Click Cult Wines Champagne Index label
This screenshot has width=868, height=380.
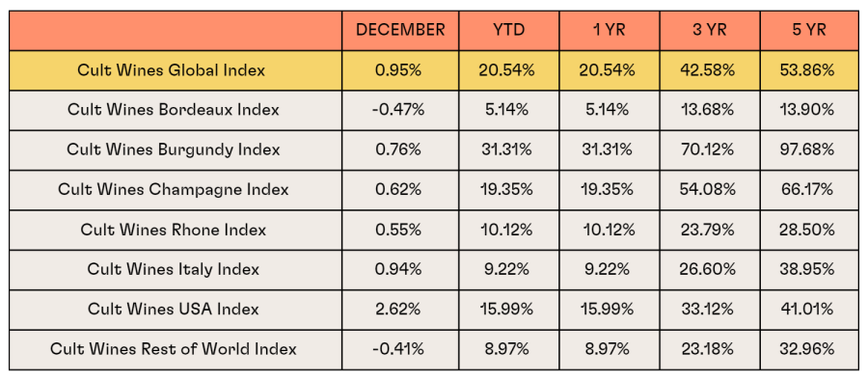174,190
